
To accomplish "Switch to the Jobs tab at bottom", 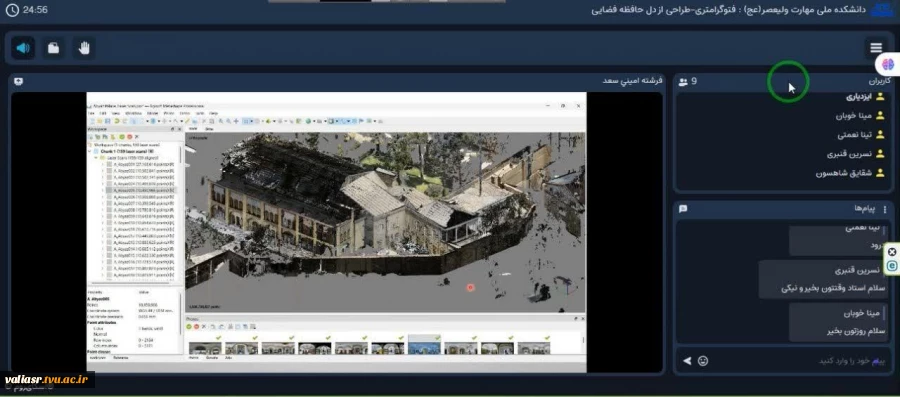I will click(x=228, y=357).
